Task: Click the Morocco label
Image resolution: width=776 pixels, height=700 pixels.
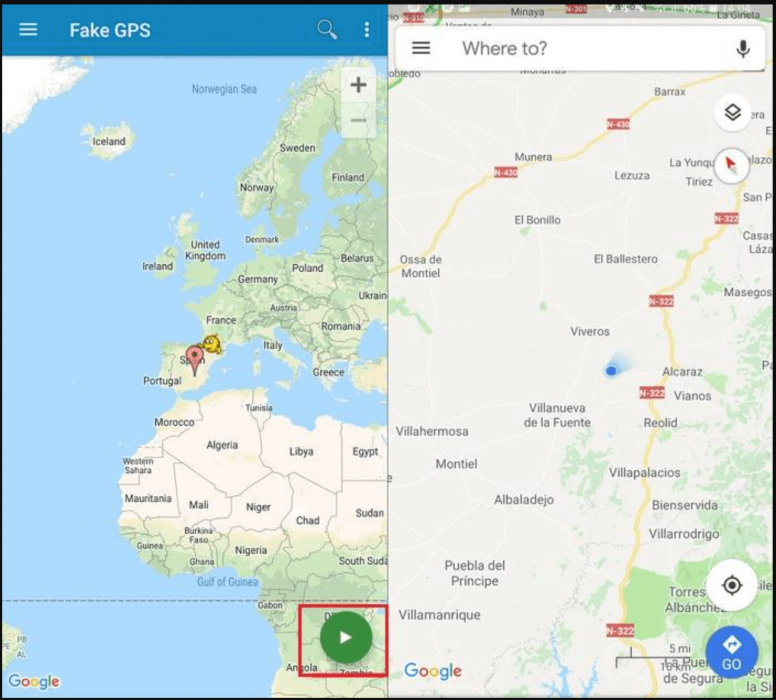Action: coord(174,422)
